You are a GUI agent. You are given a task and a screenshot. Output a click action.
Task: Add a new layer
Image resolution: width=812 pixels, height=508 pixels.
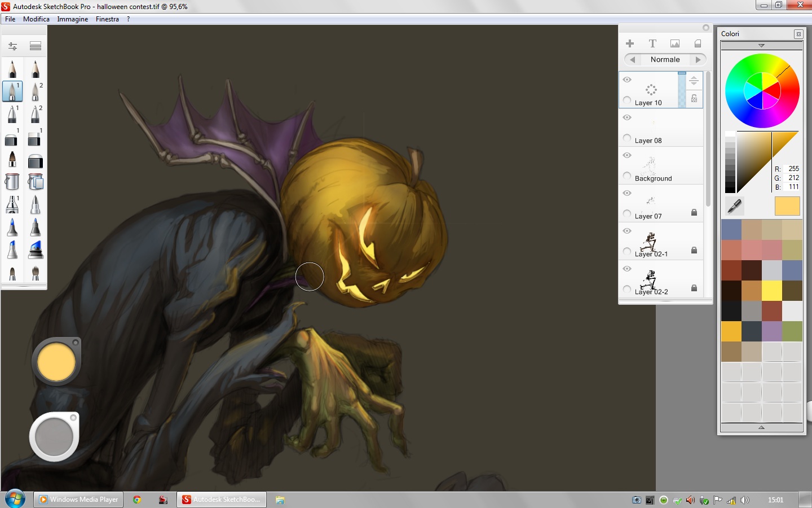coord(630,43)
